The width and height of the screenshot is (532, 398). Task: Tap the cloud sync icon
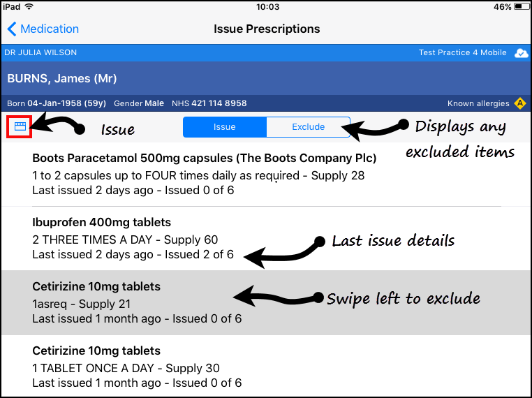[521, 53]
